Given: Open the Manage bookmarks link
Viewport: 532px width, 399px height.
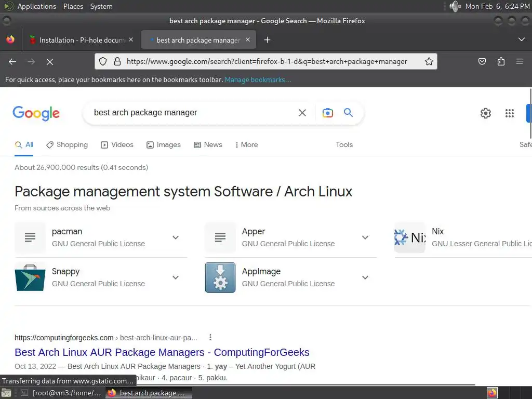Looking at the screenshot, I should [x=258, y=79].
